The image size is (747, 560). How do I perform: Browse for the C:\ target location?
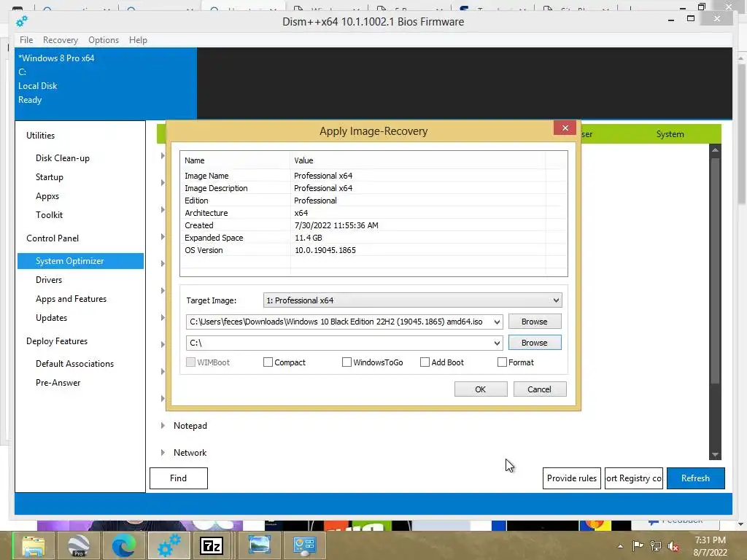point(535,343)
